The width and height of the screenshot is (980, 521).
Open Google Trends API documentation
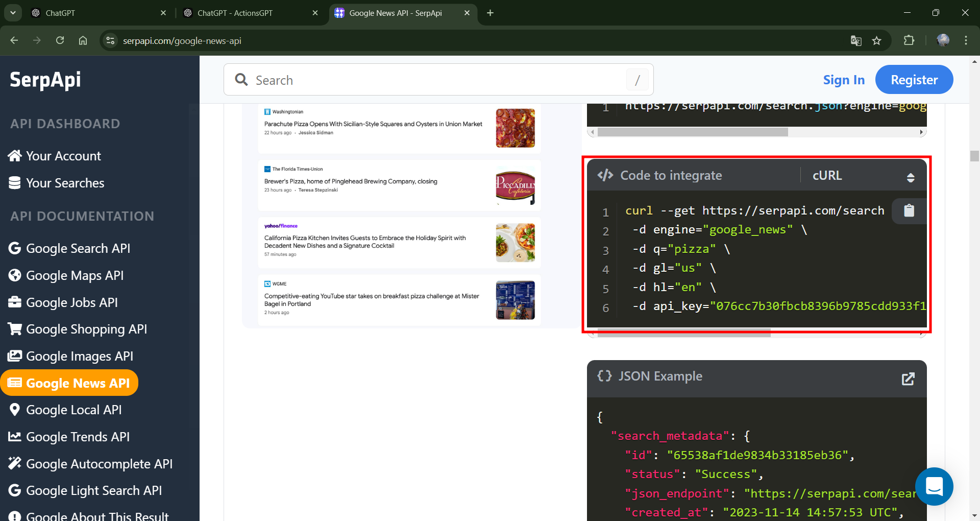(78, 437)
